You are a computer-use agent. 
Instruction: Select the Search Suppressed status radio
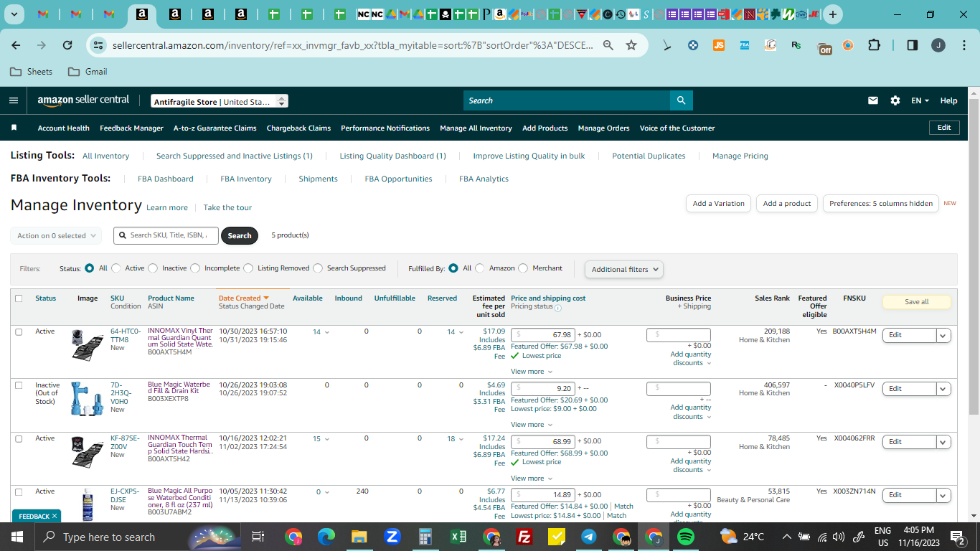tap(318, 268)
